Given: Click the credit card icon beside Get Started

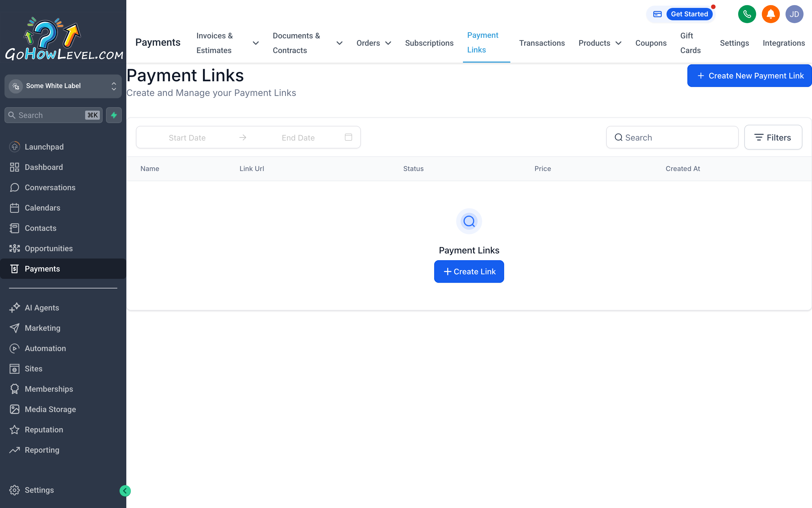Looking at the screenshot, I should [657, 14].
